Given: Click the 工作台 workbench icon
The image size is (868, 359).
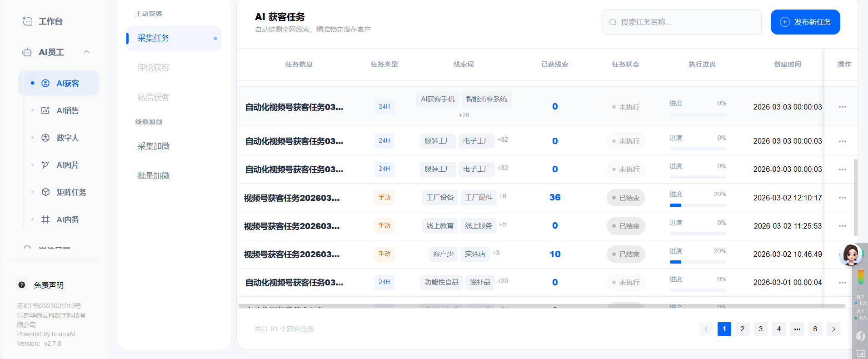Looking at the screenshot, I should pyautogui.click(x=28, y=21).
